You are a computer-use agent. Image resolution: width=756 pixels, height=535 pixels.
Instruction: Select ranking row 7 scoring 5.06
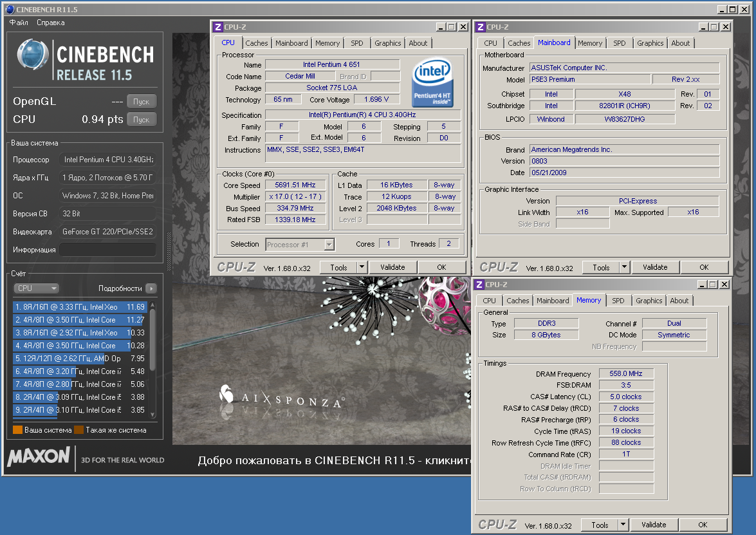coord(80,384)
